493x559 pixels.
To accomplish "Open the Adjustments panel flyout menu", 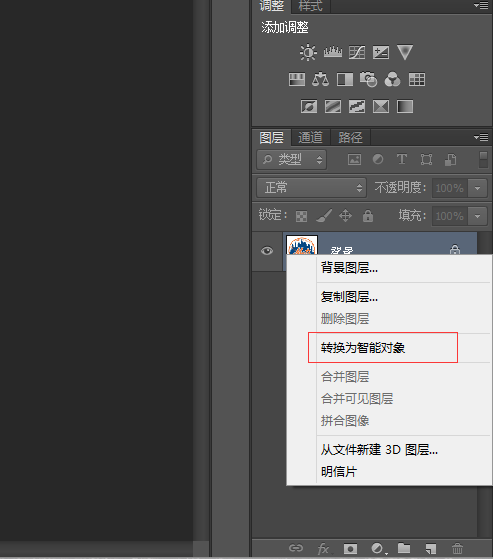I will 481,5.
